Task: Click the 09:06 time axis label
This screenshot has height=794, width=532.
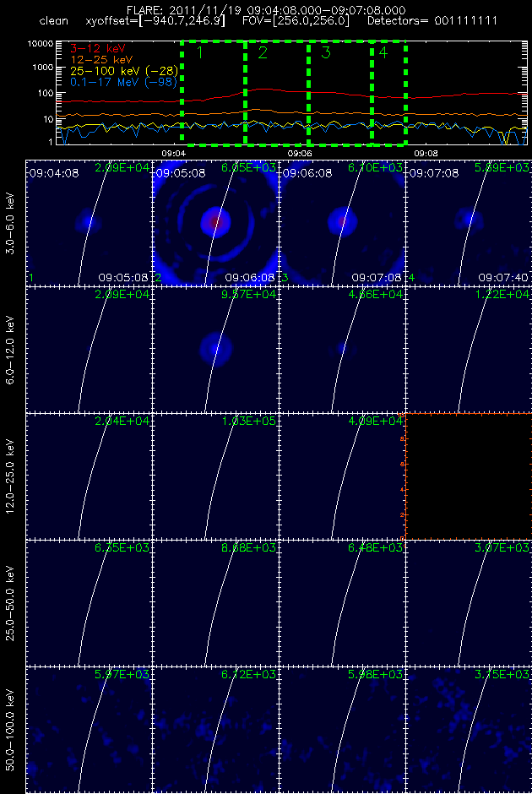Action: 300,152
